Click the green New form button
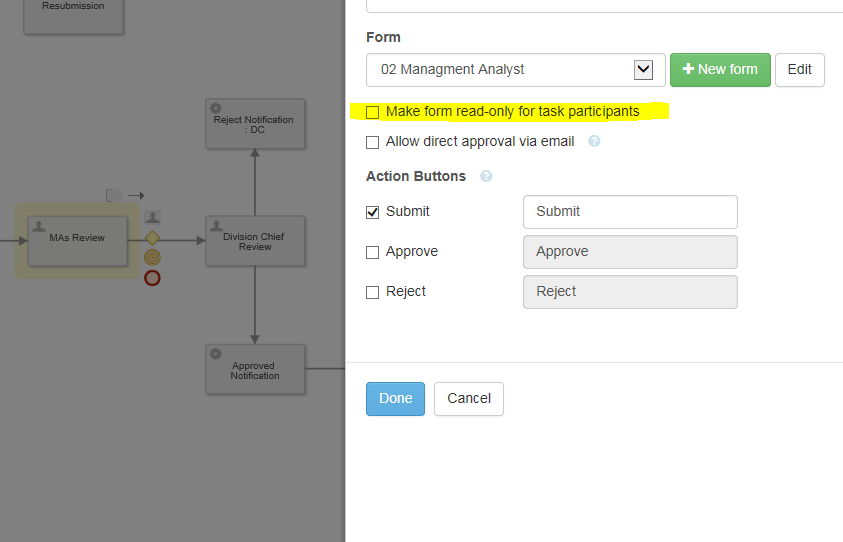This screenshot has height=542, width=843. click(x=720, y=70)
